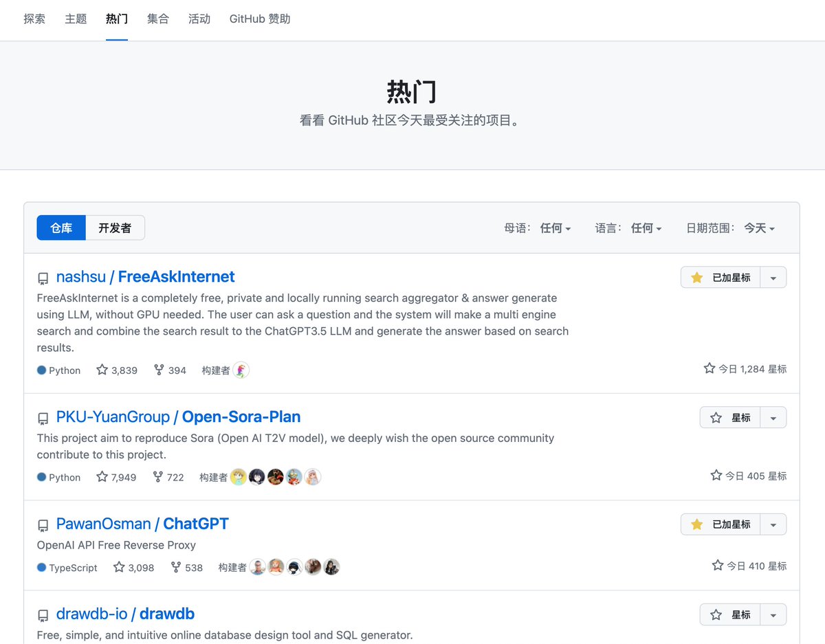The width and height of the screenshot is (825, 644).
Task: Click the OpenAI API Free Reverse Proxy description
Action: click(x=116, y=545)
